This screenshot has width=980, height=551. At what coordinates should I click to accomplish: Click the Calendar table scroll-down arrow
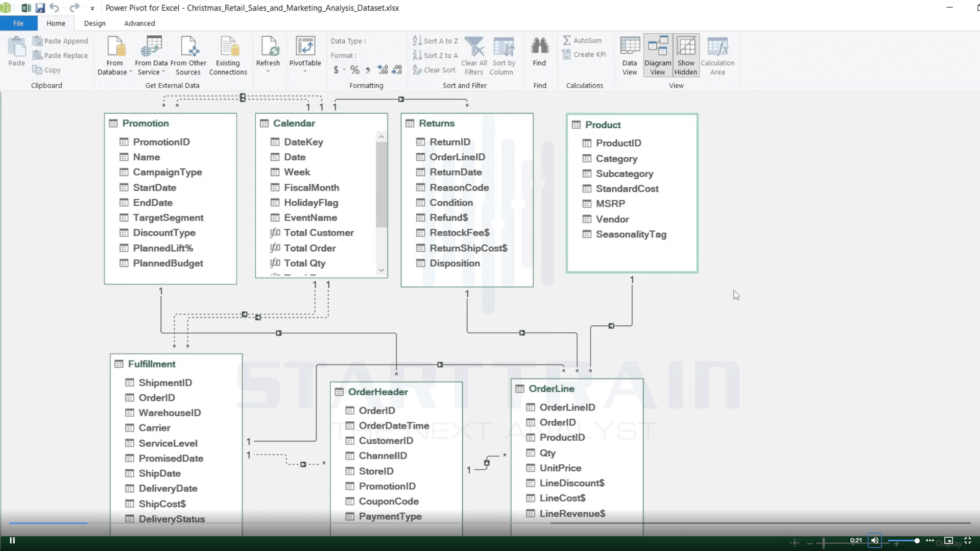(x=381, y=270)
